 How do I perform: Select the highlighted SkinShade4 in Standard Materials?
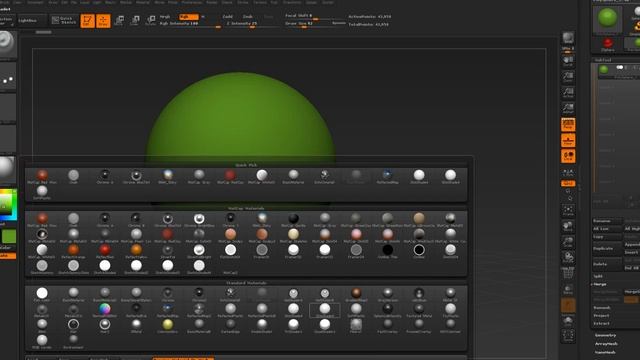pos(324,311)
